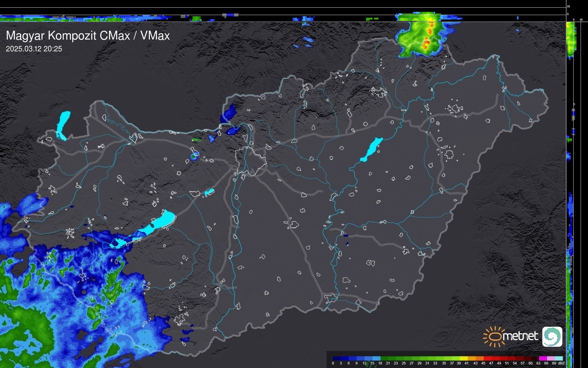Select the dark blue 0 dBZ legend swatch
This screenshot has width=588, height=368.
pos(337,359)
